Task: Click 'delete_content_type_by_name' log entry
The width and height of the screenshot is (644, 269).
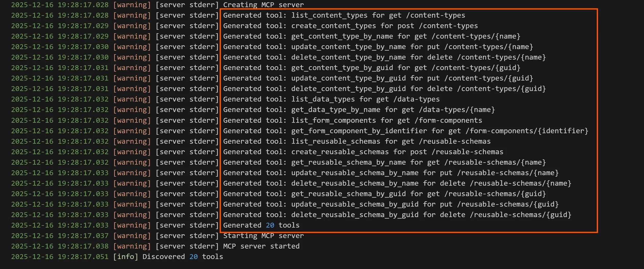Action: [x=348, y=57]
